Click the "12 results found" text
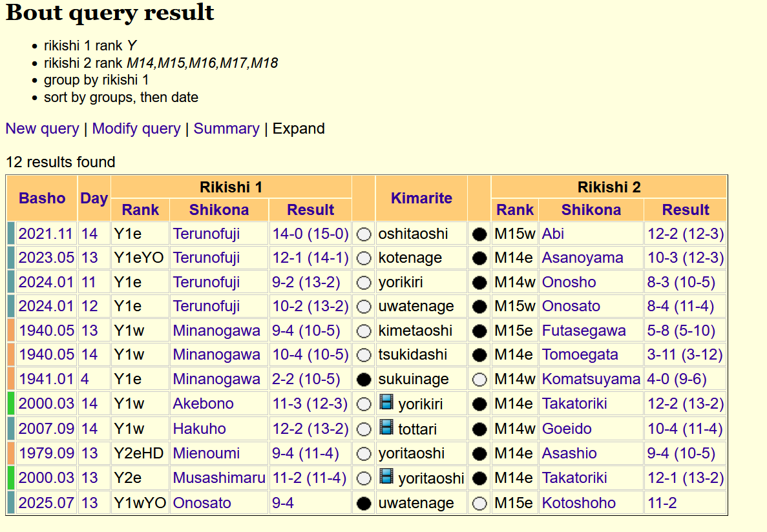The width and height of the screenshot is (767, 532). [60, 162]
